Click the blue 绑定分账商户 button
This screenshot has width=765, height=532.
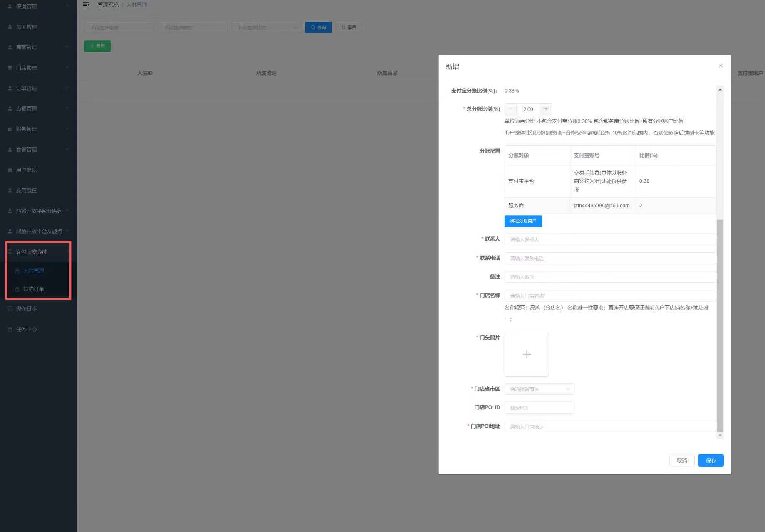[523, 221]
